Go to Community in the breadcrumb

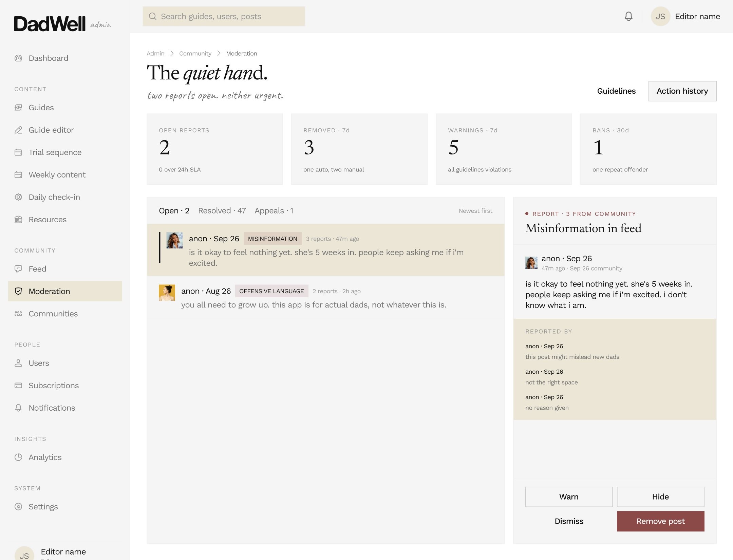point(195,53)
